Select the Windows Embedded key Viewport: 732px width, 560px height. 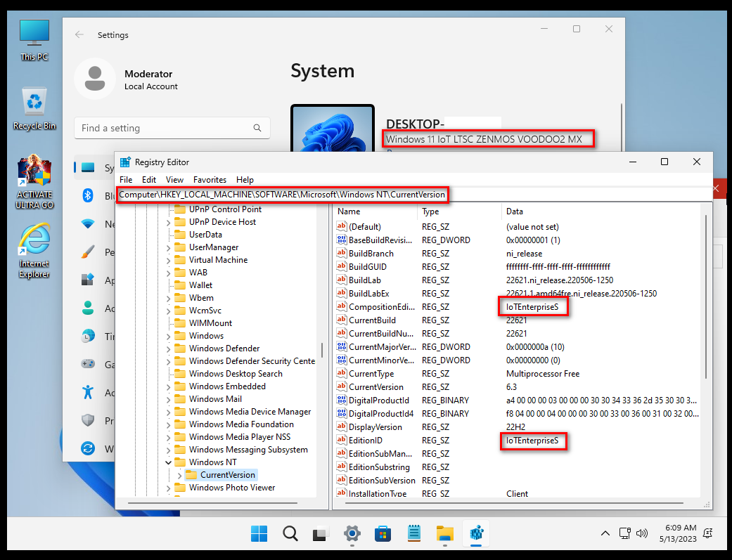227,386
